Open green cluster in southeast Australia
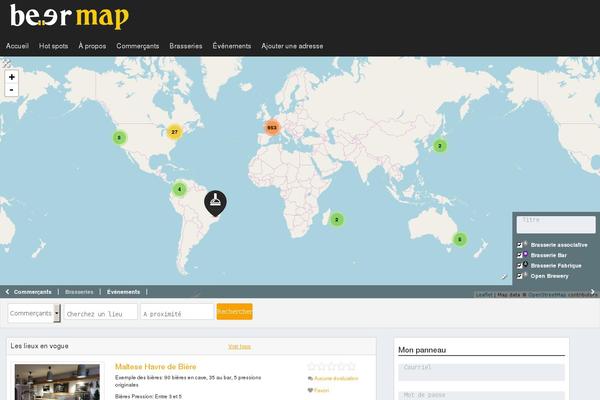The width and height of the screenshot is (600, 400). point(460,240)
